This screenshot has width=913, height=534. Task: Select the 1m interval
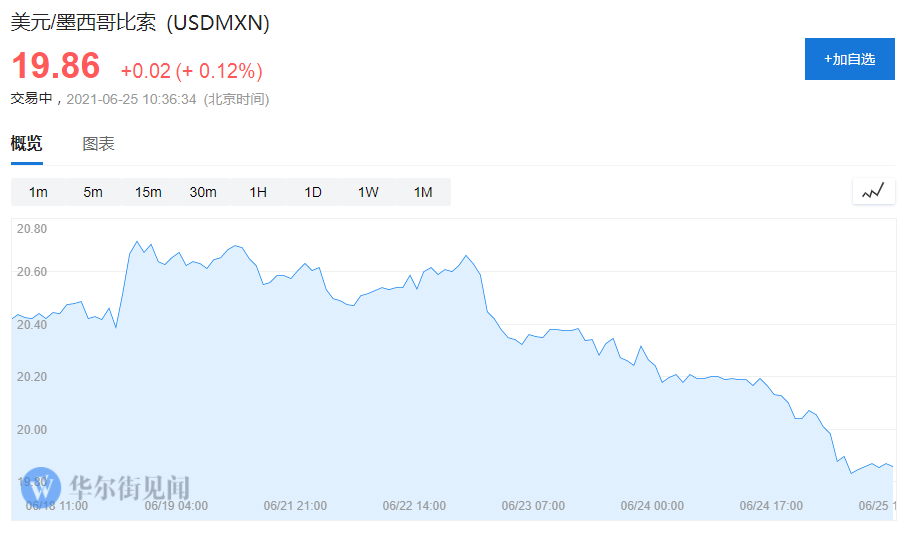pyautogui.click(x=38, y=192)
